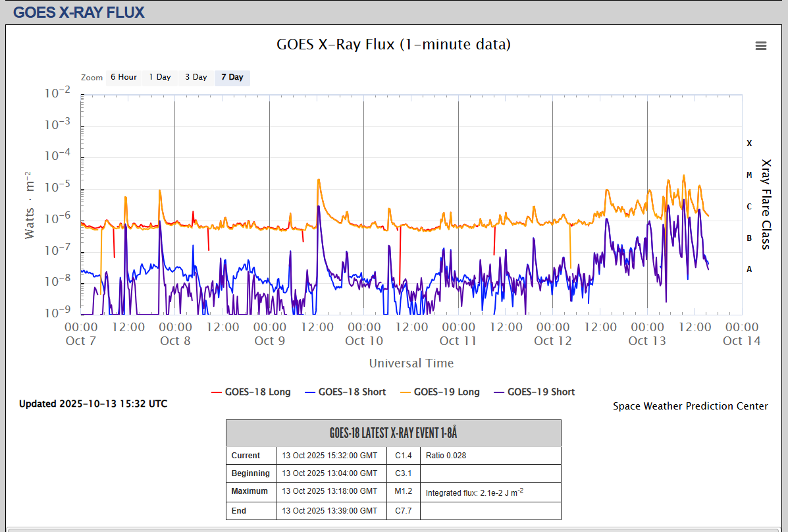788x532 pixels.
Task: Choose the 7 Day zoom range
Action: point(232,78)
